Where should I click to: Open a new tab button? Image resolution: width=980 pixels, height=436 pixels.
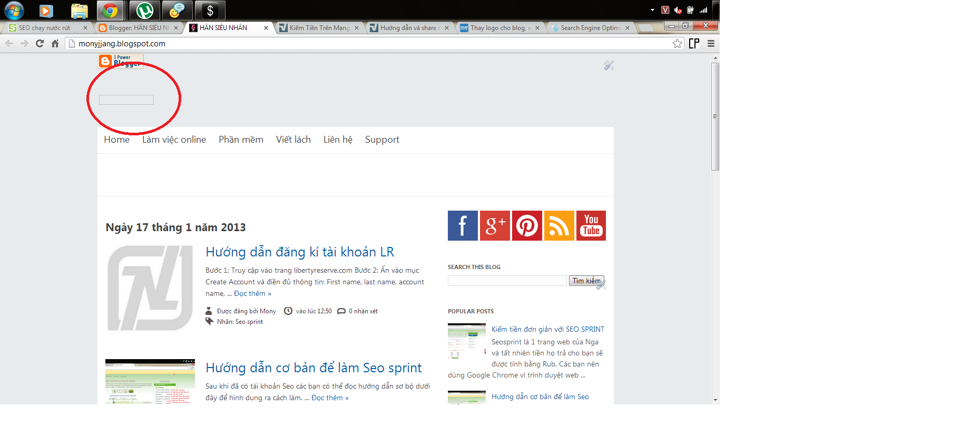coord(646,28)
